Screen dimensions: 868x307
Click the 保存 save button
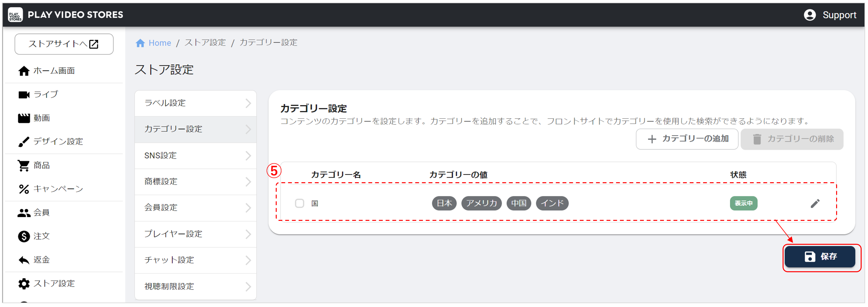820,257
